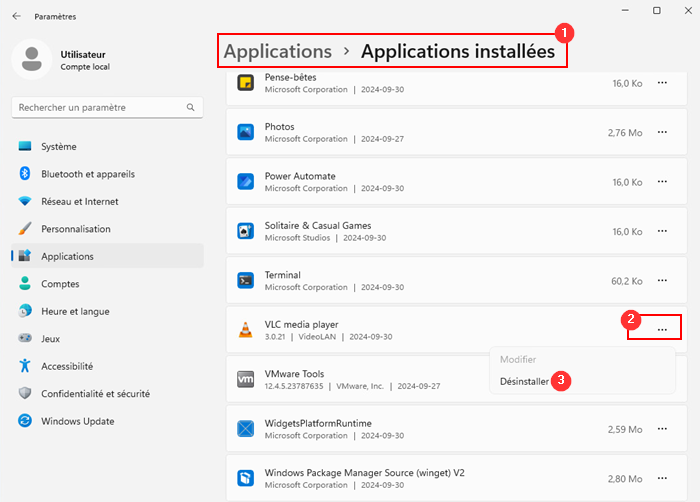Open more options for Power Automate
This screenshot has height=502, width=700.
click(662, 182)
